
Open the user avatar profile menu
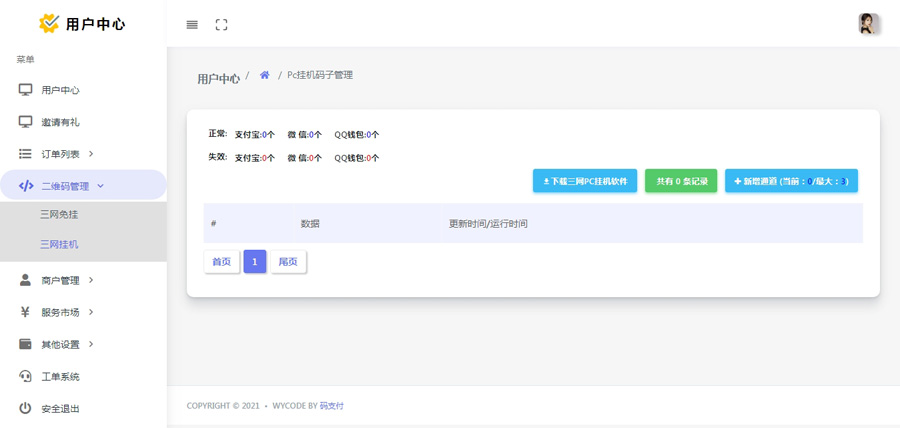(868, 24)
